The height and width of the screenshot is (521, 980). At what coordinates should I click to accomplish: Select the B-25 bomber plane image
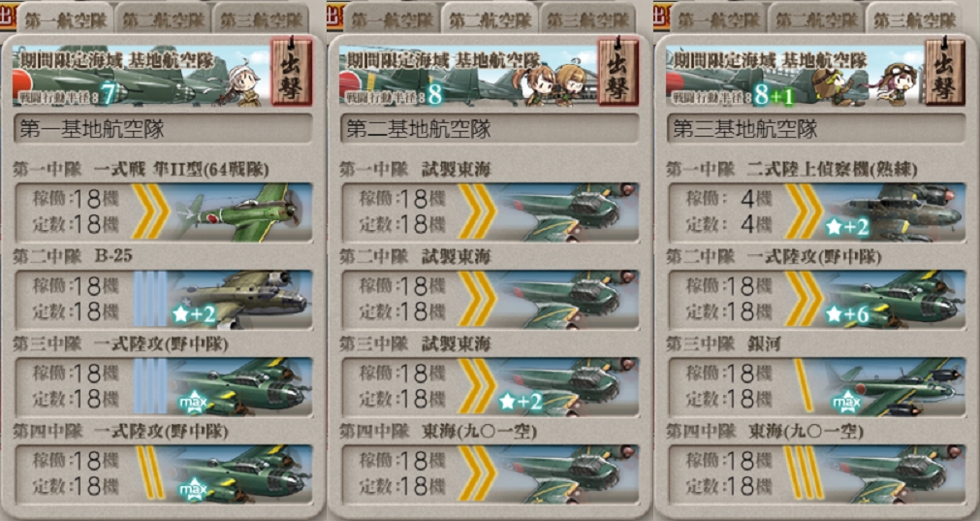pyautogui.click(x=242, y=300)
